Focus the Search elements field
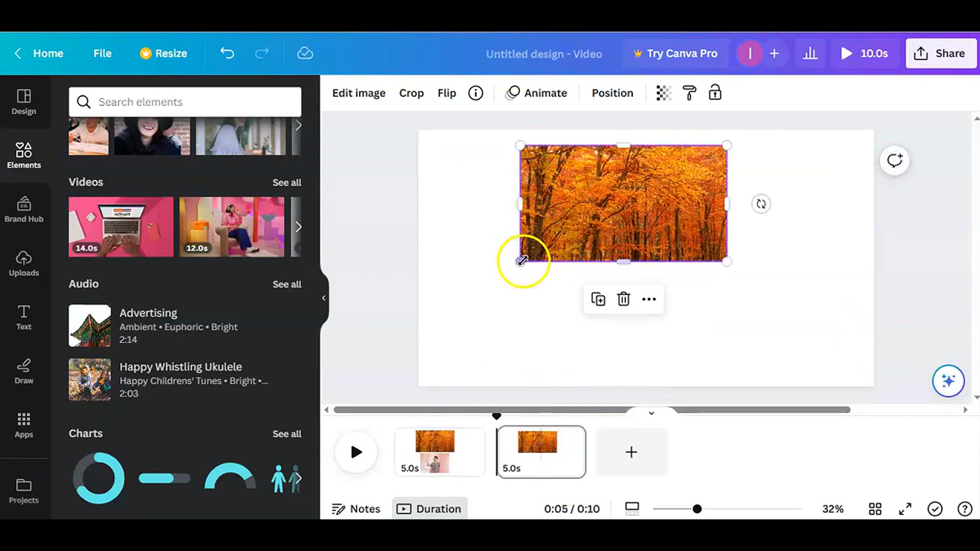The width and height of the screenshot is (980, 551). tap(185, 102)
